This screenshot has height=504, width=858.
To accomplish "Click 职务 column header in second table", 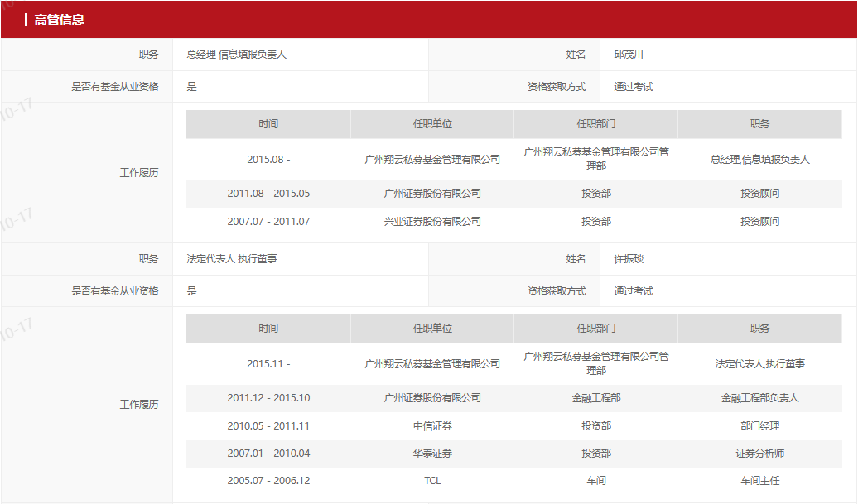I will [759, 329].
